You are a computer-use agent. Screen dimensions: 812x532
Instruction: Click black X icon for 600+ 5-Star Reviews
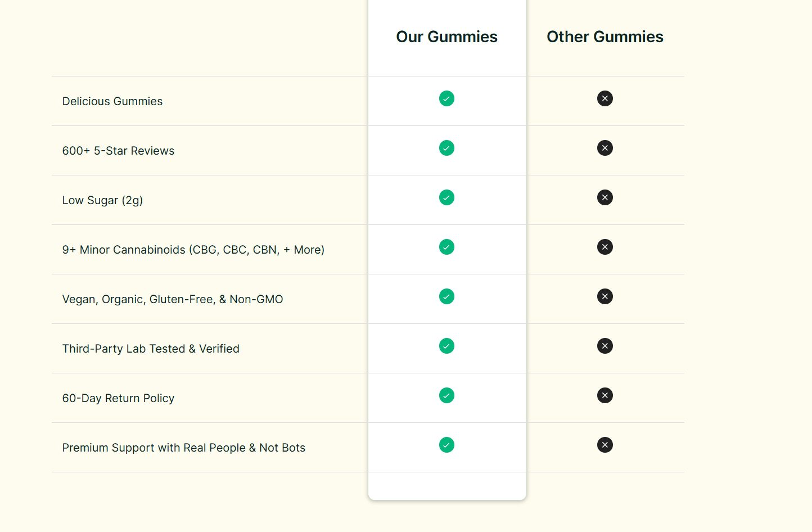pyautogui.click(x=605, y=148)
